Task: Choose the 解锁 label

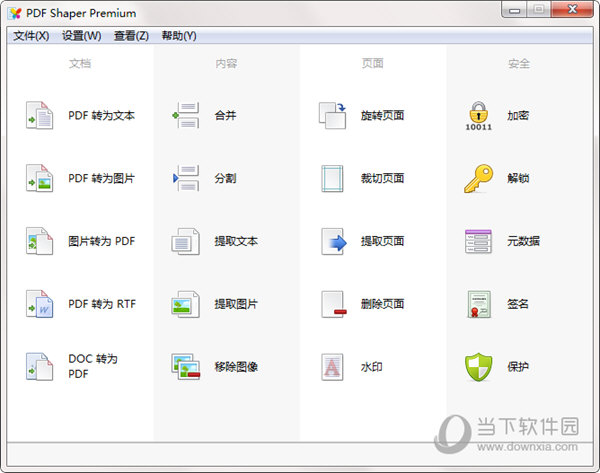Action: 518,178
